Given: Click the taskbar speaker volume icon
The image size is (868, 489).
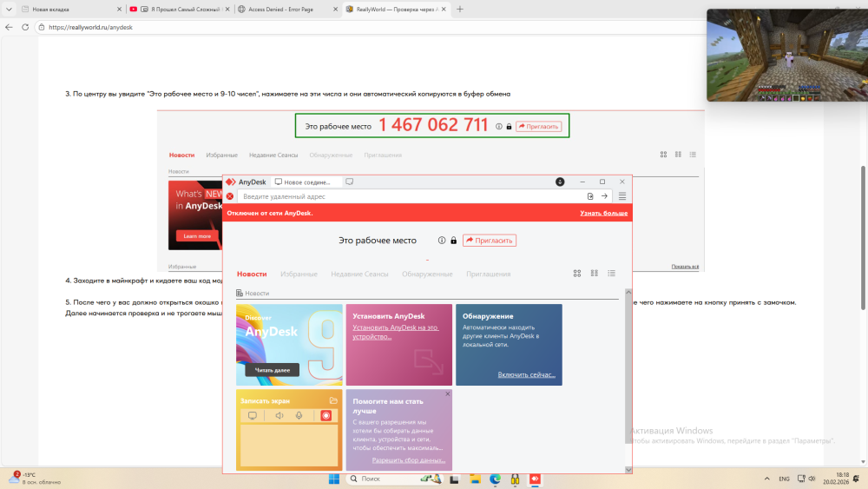Looking at the screenshot, I should click(x=812, y=479).
